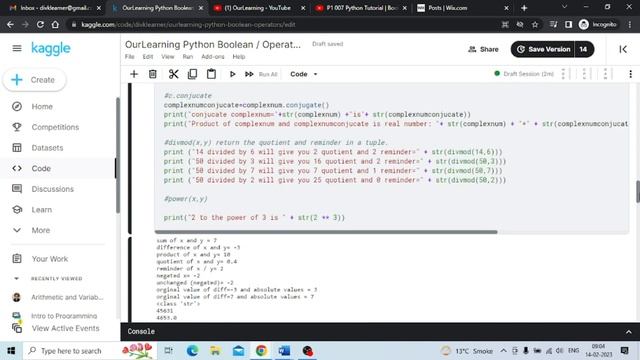Switch to Inbox Gmail browser tab
The image size is (640, 360).
[x=56, y=8]
